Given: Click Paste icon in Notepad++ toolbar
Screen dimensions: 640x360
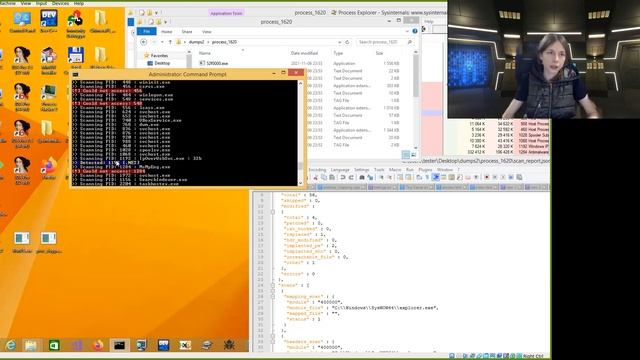Looking at the screenshot, I should pyautogui.click(x=332, y=177).
